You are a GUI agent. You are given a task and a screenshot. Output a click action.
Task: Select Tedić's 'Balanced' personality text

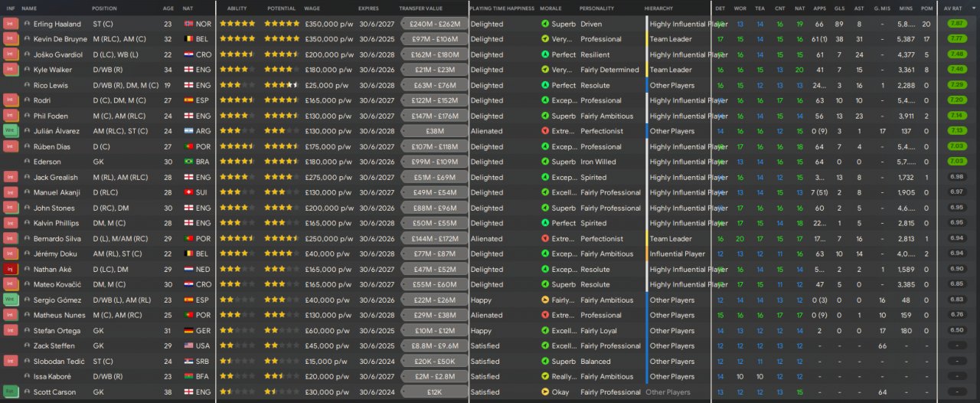[x=595, y=361]
